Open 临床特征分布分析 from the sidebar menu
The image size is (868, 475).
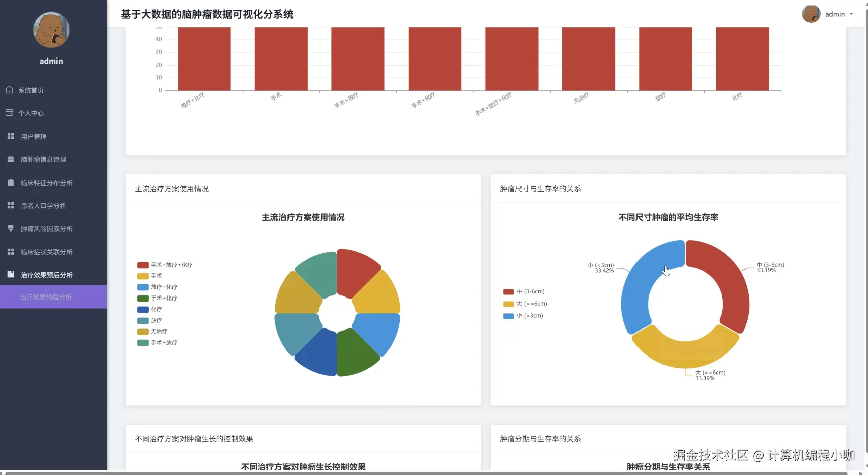click(x=46, y=183)
